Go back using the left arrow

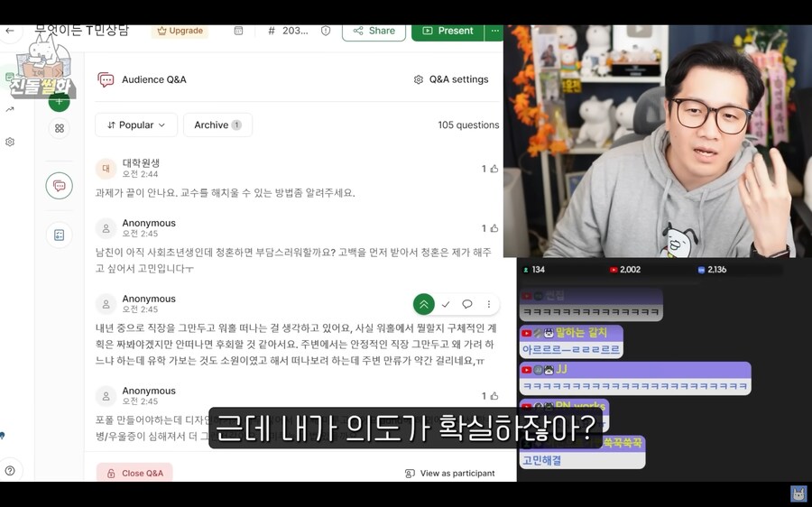tap(9, 31)
